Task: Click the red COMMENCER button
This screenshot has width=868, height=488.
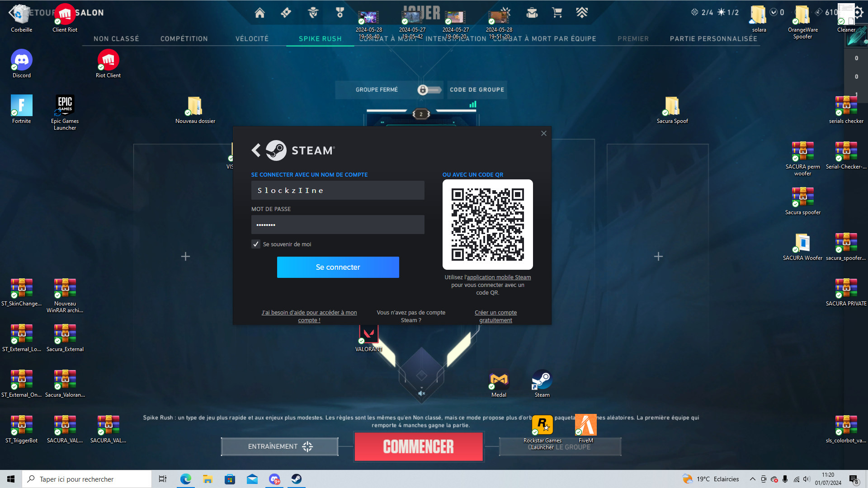Action: pos(419,446)
